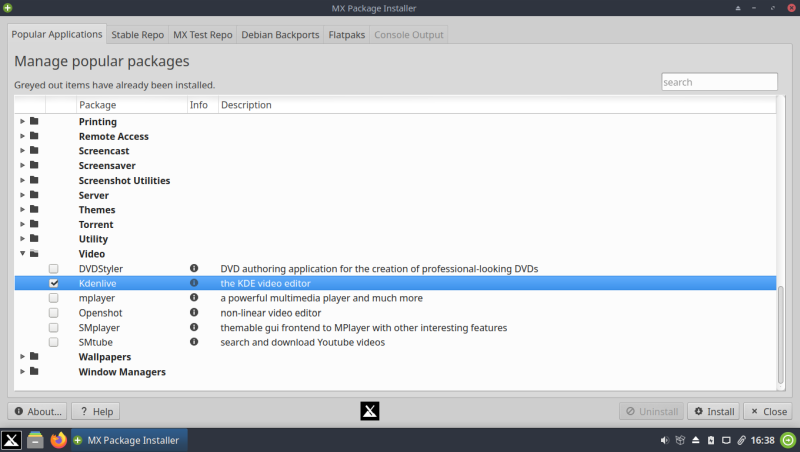Image resolution: width=800 pixels, height=452 pixels.
Task: Open info for Openshot package
Action: 194,312
